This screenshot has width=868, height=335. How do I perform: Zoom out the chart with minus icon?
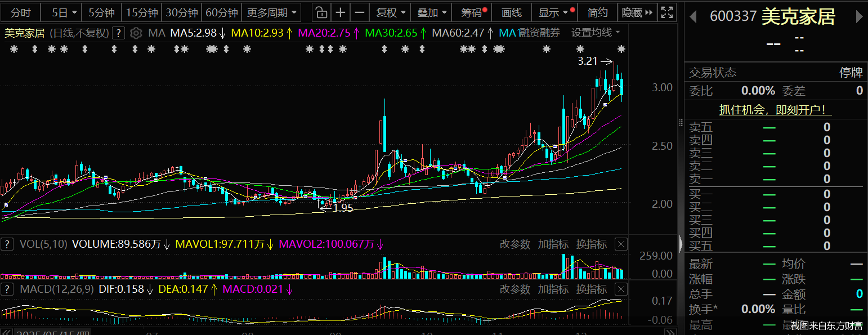(x=360, y=12)
